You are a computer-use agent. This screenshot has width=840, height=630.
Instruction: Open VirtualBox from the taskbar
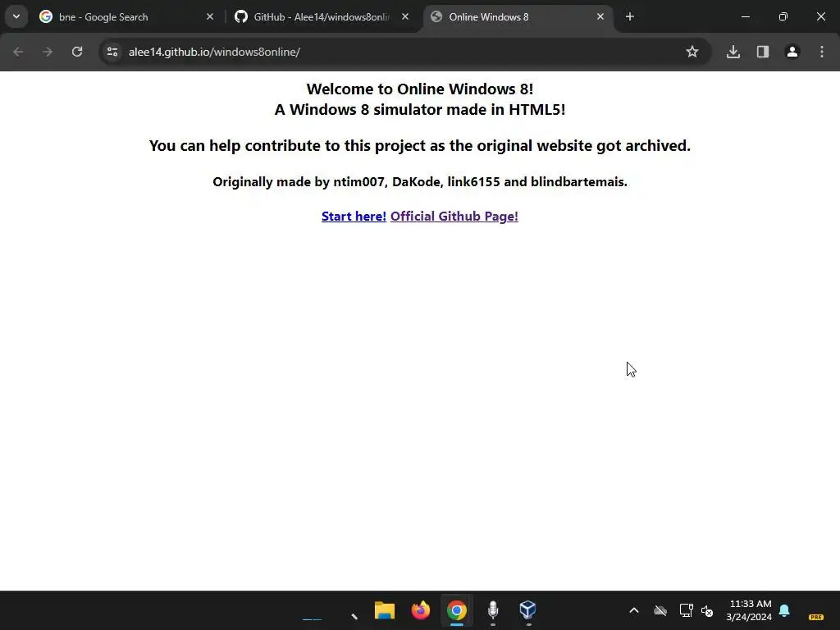pos(528,610)
